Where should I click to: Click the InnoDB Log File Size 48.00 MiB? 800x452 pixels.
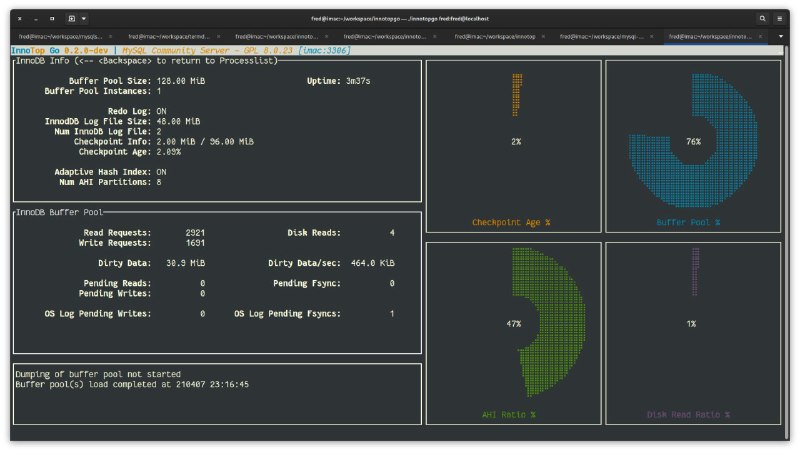coord(178,121)
